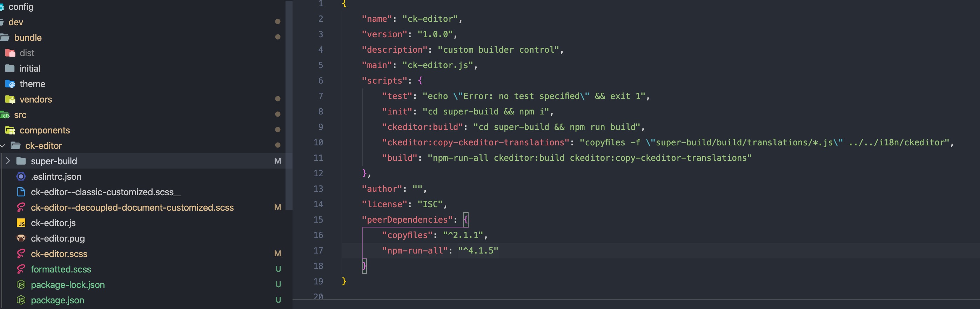Click the dist folder icon
This screenshot has height=309, width=980.
[x=10, y=53]
